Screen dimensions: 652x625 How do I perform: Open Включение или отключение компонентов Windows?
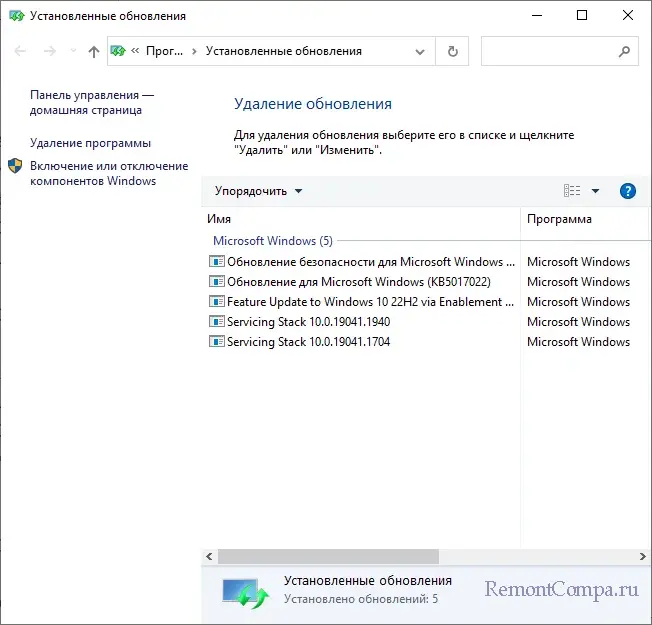(109, 173)
